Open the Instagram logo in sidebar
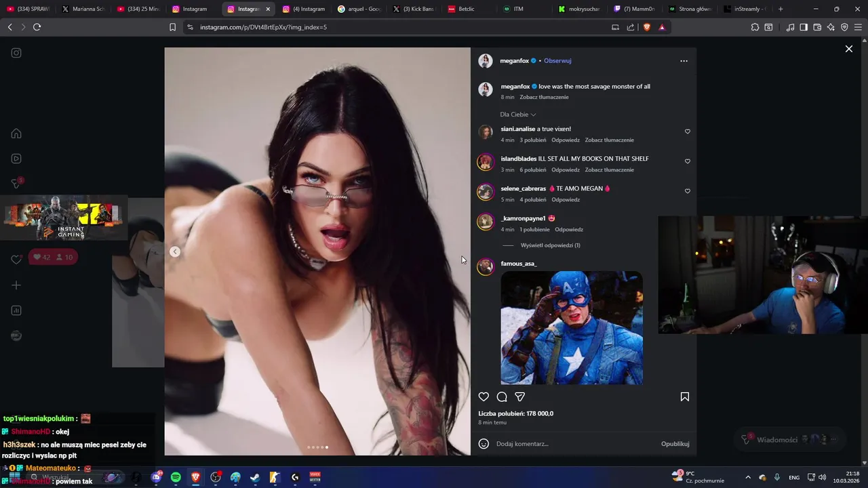This screenshot has height=488, width=868. (x=16, y=53)
